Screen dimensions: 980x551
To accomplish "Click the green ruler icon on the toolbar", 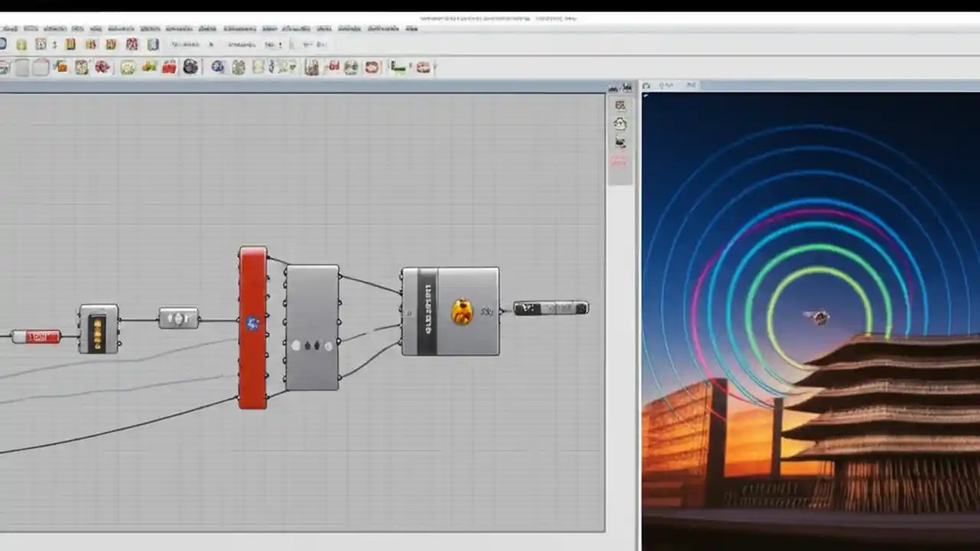I will click(397, 67).
